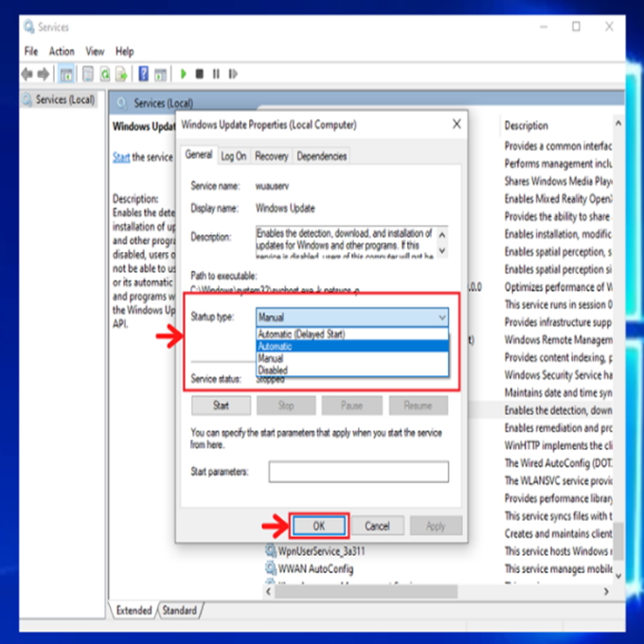Open the File menu
This screenshot has height=644, width=644.
31,51
